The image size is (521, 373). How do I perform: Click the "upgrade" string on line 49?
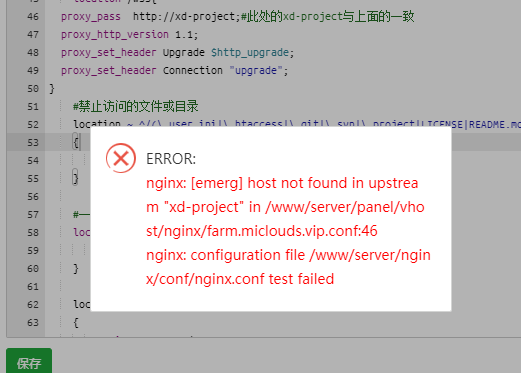click(x=256, y=70)
